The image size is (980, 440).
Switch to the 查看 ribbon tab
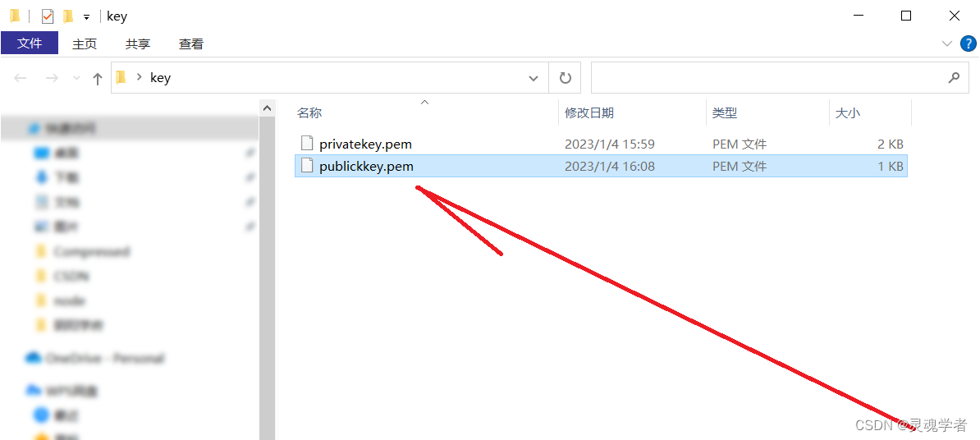tap(191, 44)
